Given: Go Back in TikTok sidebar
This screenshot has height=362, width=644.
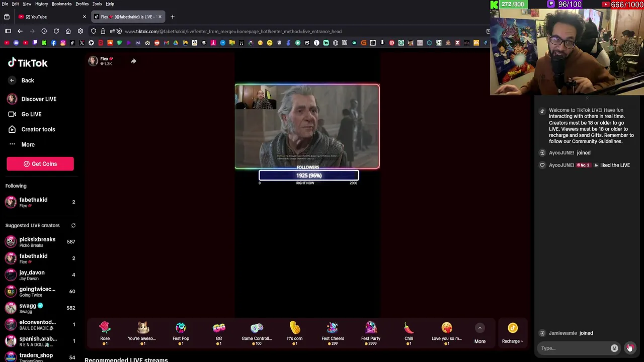Looking at the screenshot, I should pos(21,80).
